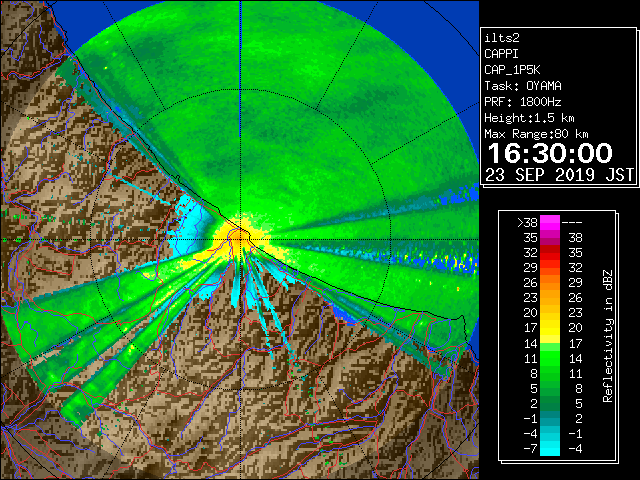Click the magenta >38 dBZ color swatch

point(550,222)
